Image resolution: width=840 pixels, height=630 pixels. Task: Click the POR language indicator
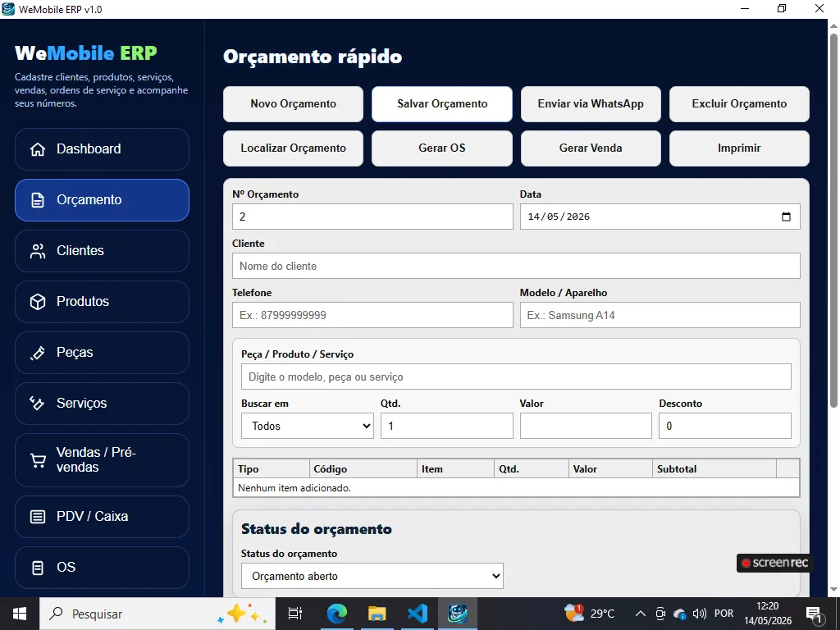click(724, 614)
